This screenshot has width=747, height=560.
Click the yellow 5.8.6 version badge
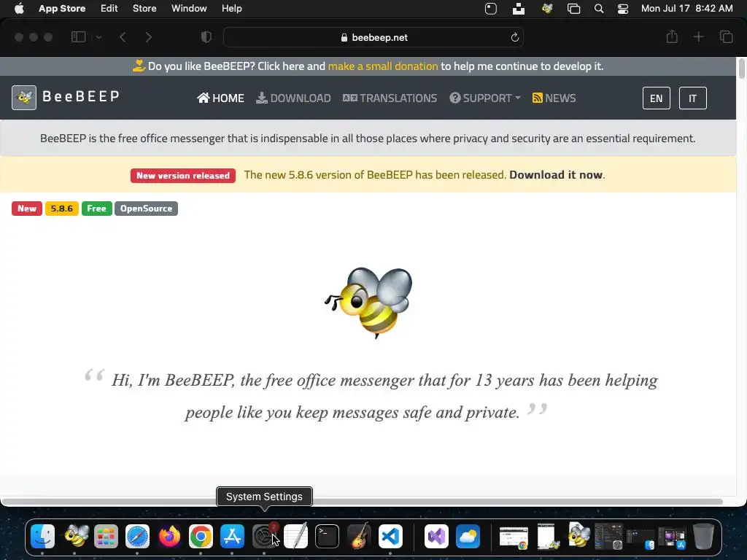tap(61, 209)
